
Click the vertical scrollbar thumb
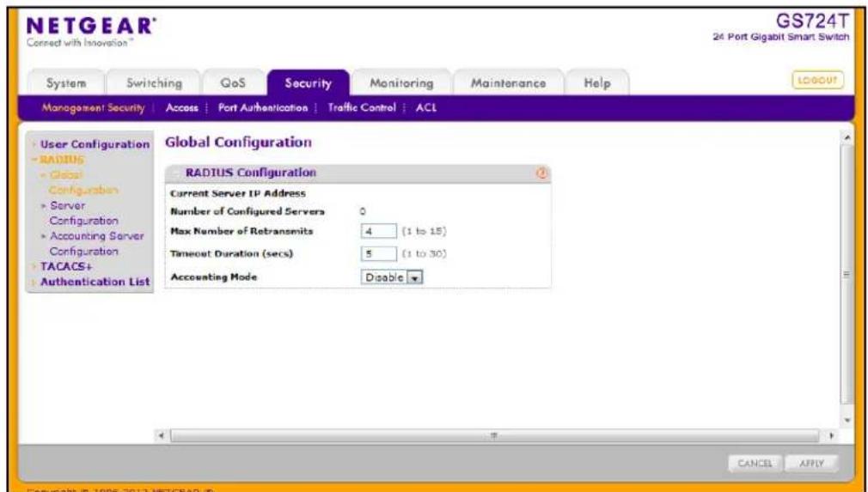click(847, 274)
